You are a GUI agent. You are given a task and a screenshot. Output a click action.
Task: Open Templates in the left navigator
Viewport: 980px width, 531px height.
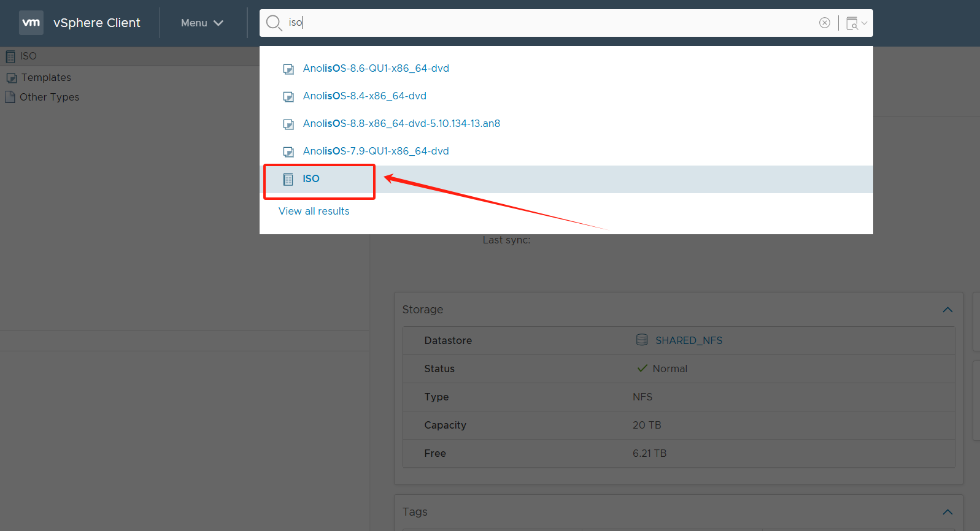click(x=46, y=77)
